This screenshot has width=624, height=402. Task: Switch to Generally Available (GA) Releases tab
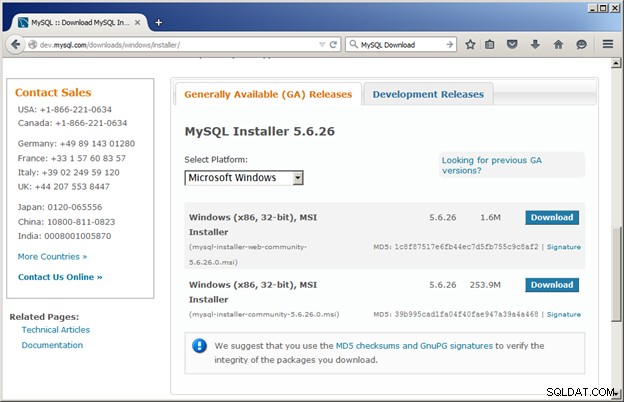coord(268,94)
